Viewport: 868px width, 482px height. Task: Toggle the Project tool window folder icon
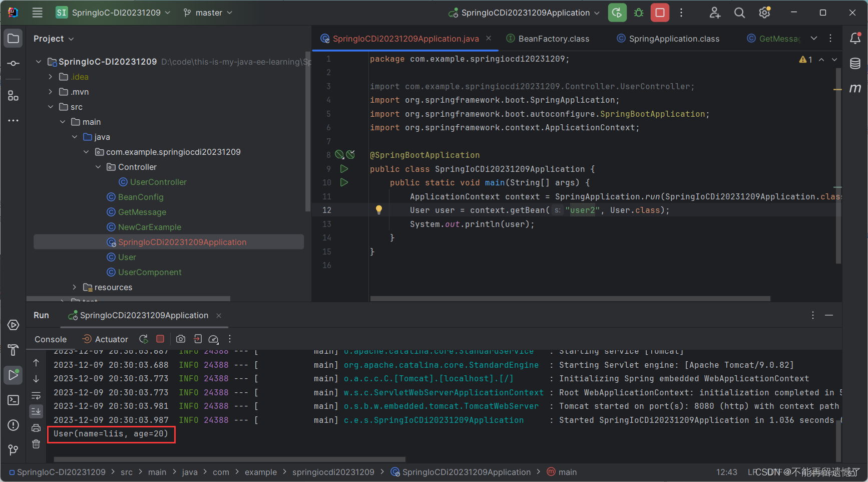click(13, 39)
